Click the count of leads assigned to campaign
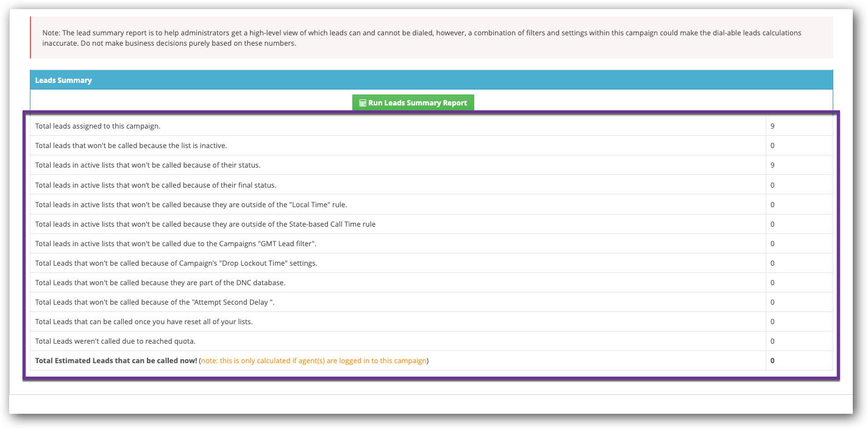 pyautogui.click(x=772, y=126)
